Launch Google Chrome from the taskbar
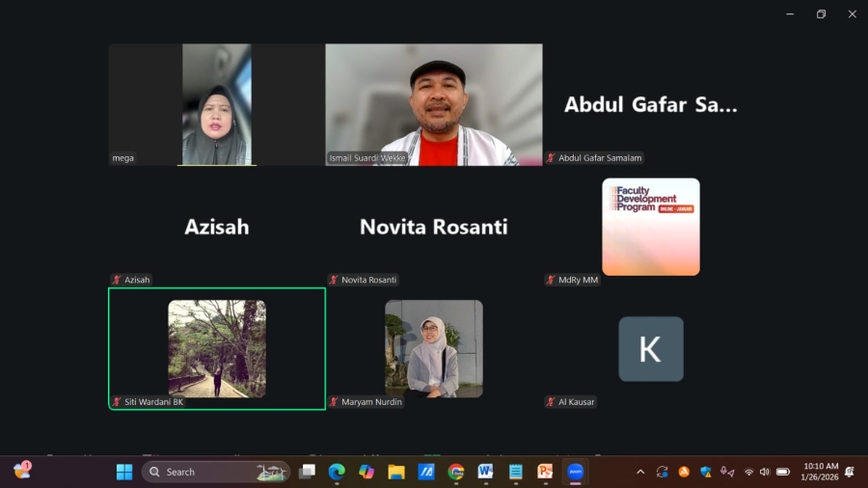 tap(456, 472)
